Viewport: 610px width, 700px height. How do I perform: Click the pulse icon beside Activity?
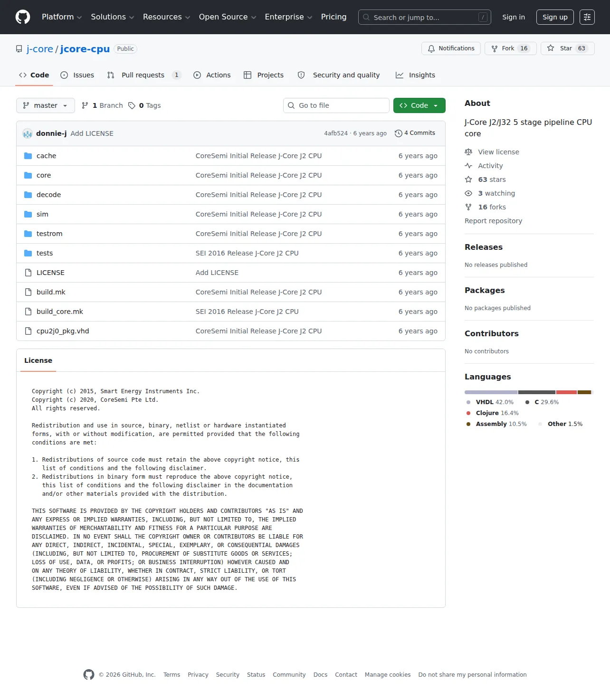[468, 166]
